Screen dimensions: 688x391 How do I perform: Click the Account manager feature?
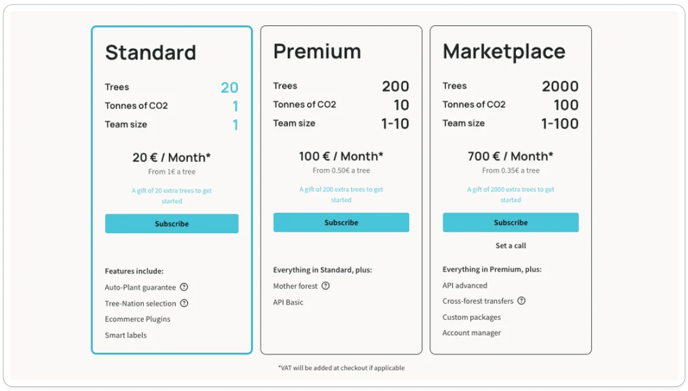point(471,333)
